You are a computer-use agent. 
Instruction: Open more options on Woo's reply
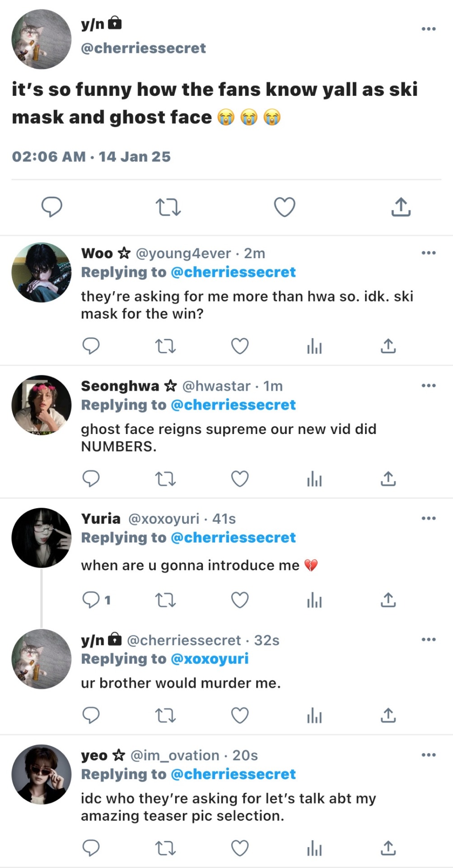tap(428, 253)
